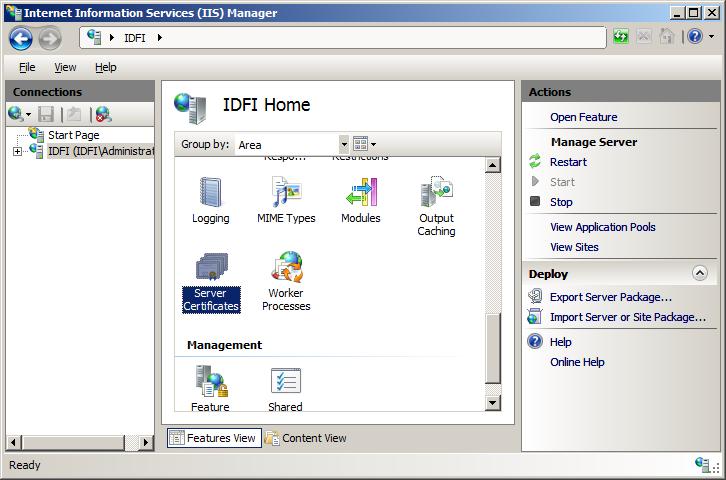
Task: Click the Help link in Actions pane
Action: point(560,342)
